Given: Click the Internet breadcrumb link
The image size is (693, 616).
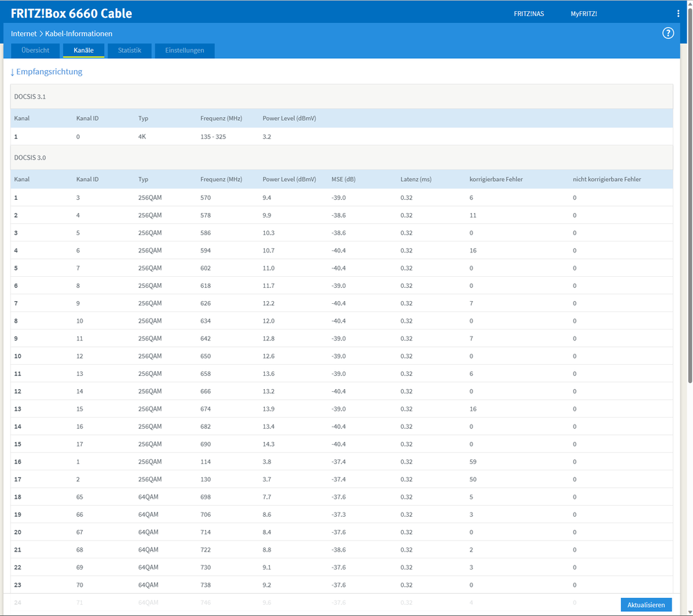Looking at the screenshot, I should click(x=24, y=33).
